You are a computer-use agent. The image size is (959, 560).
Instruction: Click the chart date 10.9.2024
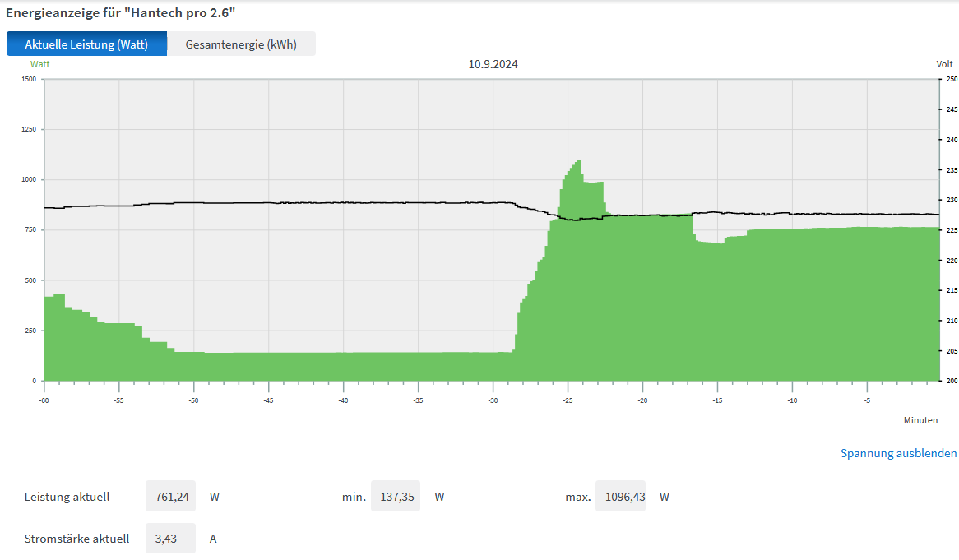click(493, 64)
